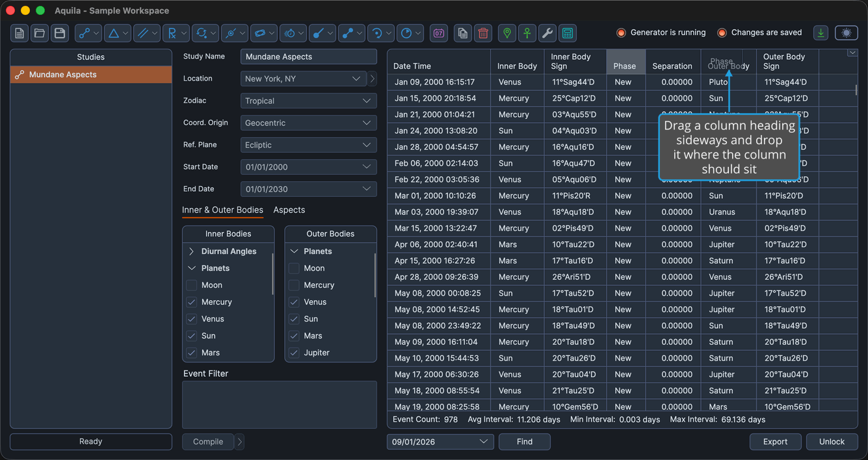
Task: Switch to the Aspects tab
Action: click(x=289, y=210)
